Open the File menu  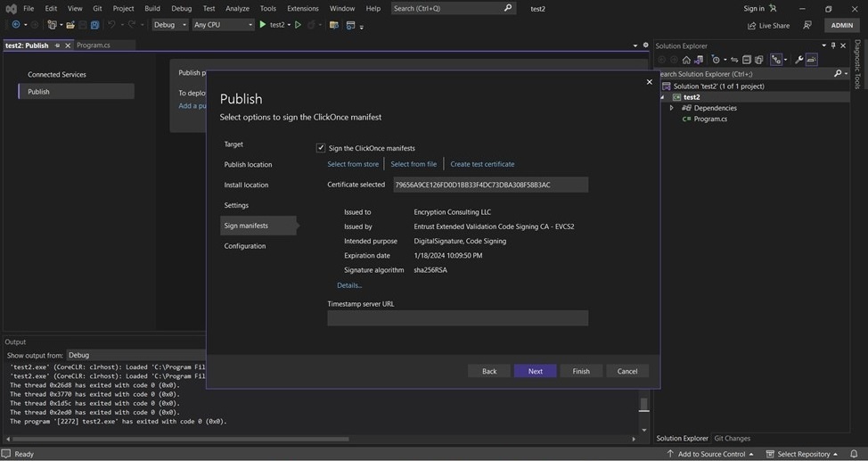[x=29, y=8]
